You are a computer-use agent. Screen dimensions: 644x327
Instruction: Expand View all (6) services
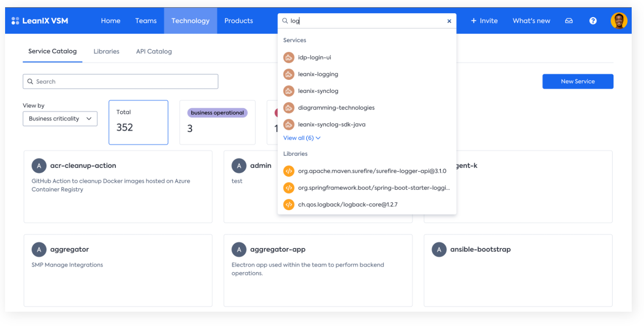[x=302, y=138]
